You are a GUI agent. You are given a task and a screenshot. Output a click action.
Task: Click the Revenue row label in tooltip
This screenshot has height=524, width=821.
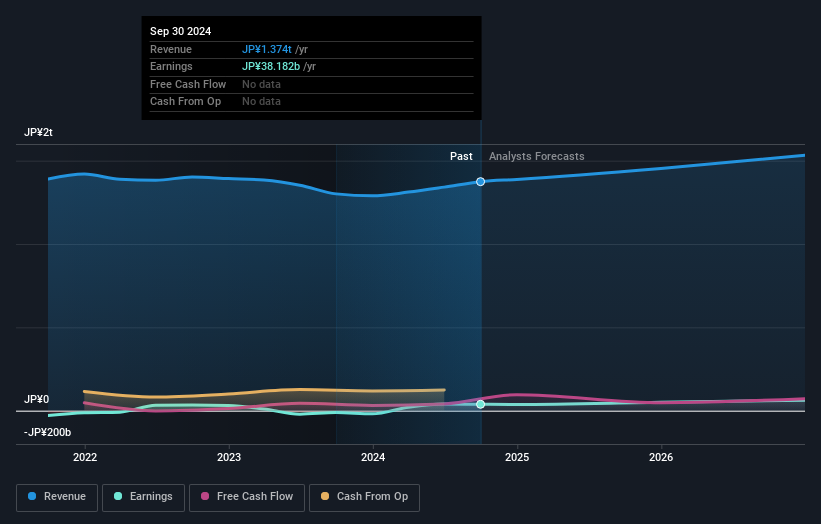click(171, 49)
